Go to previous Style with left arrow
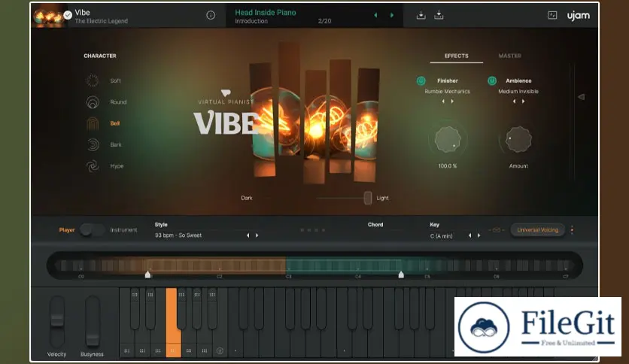 coord(248,235)
